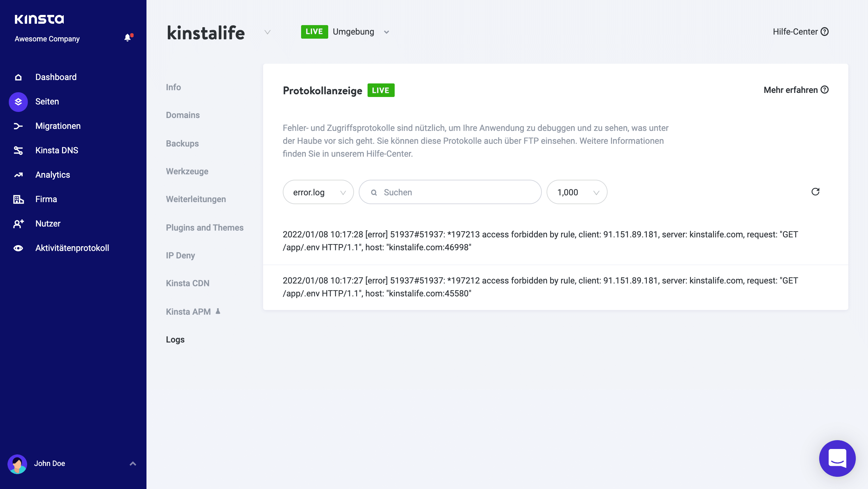
Task: Click the Kinsta APM warning icon
Action: click(218, 311)
